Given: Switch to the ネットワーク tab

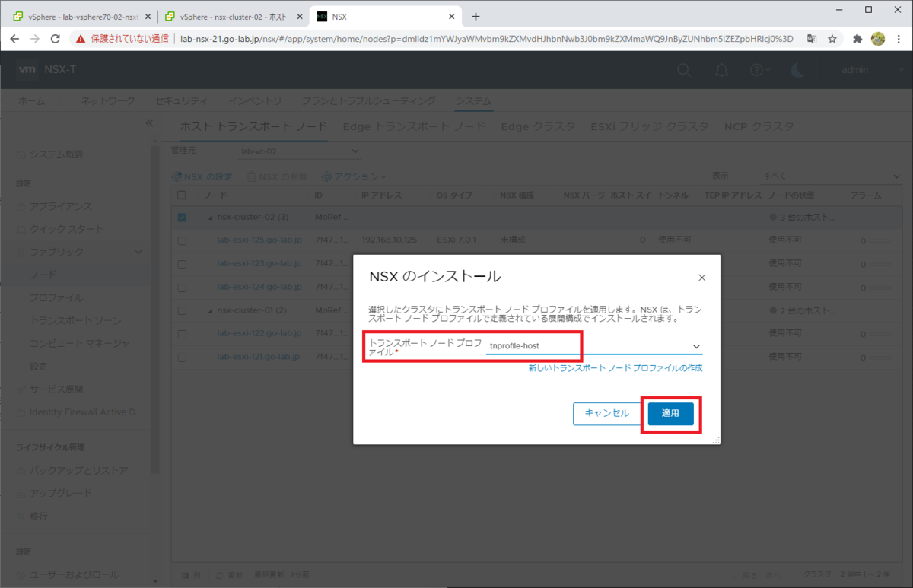Looking at the screenshot, I should click(107, 101).
